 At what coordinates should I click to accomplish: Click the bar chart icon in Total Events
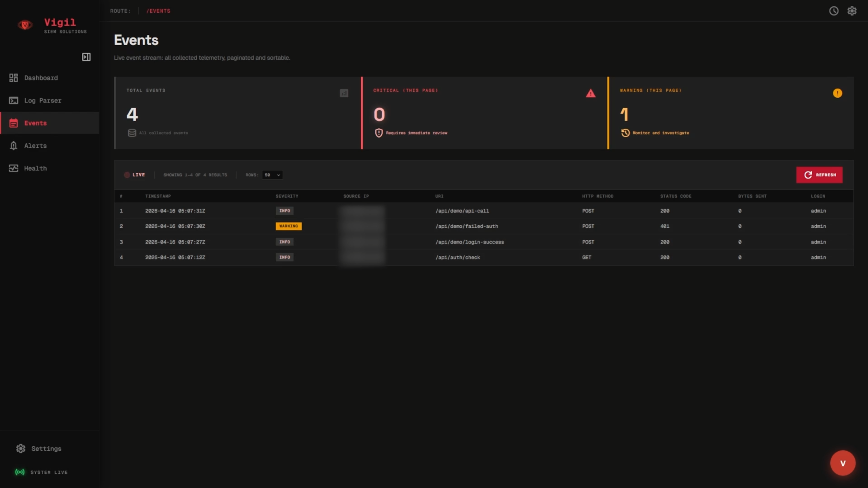click(344, 93)
